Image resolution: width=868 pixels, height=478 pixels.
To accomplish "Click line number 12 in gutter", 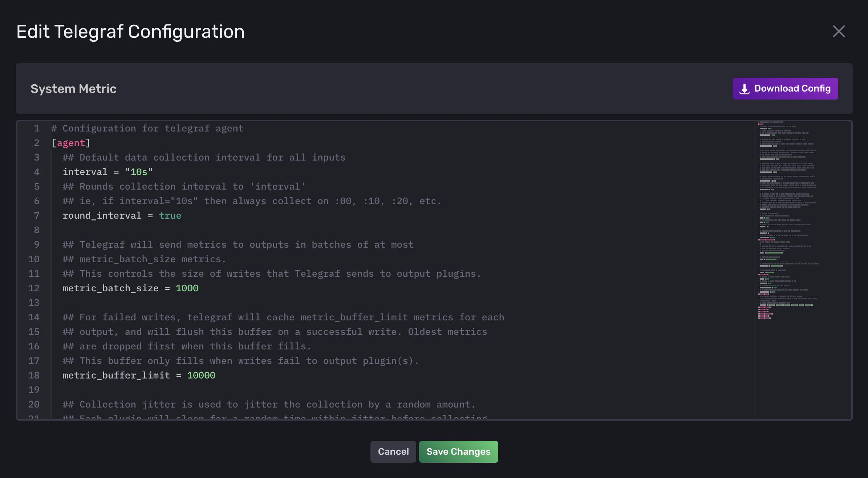I will point(34,288).
